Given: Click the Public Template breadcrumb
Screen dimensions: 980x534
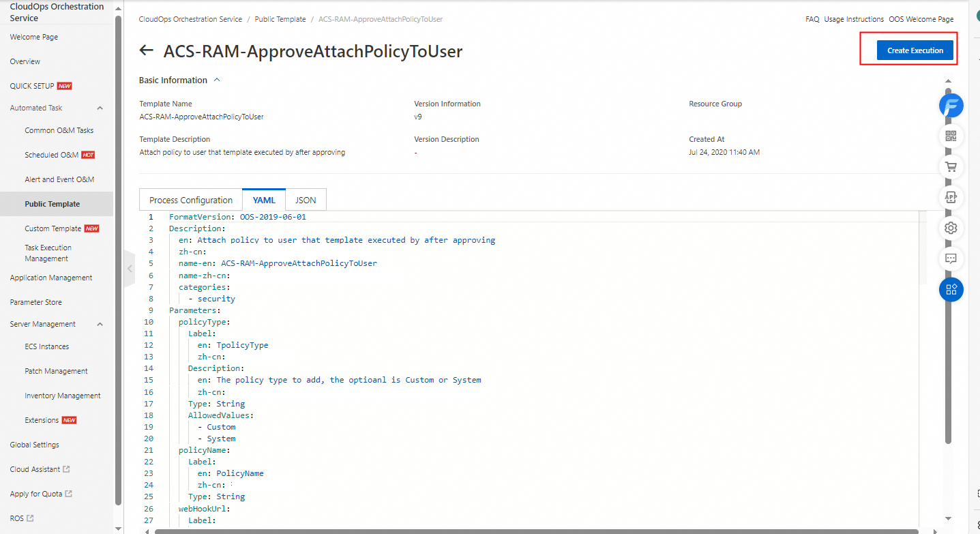Looking at the screenshot, I should point(280,19).
